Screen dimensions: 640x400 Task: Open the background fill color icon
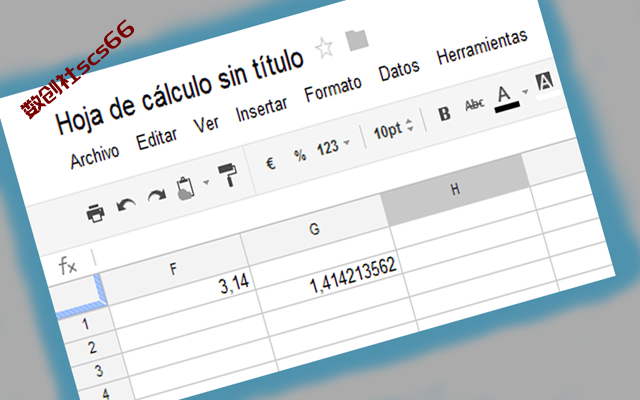click(544, 82)
